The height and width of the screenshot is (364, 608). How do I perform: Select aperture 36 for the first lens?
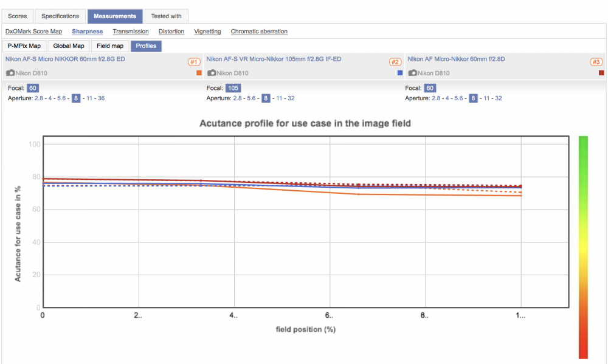pyautogui.click(x=101, y=98)
